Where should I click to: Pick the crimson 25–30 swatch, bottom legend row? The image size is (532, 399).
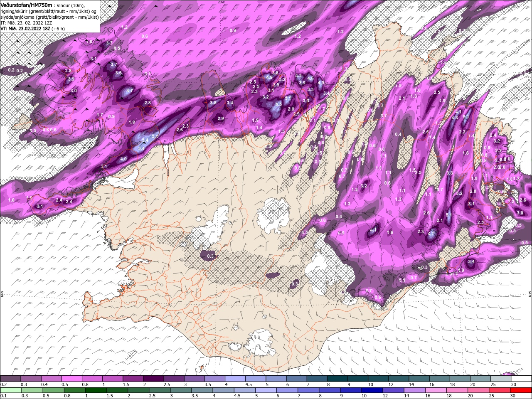tap(500, 390)
